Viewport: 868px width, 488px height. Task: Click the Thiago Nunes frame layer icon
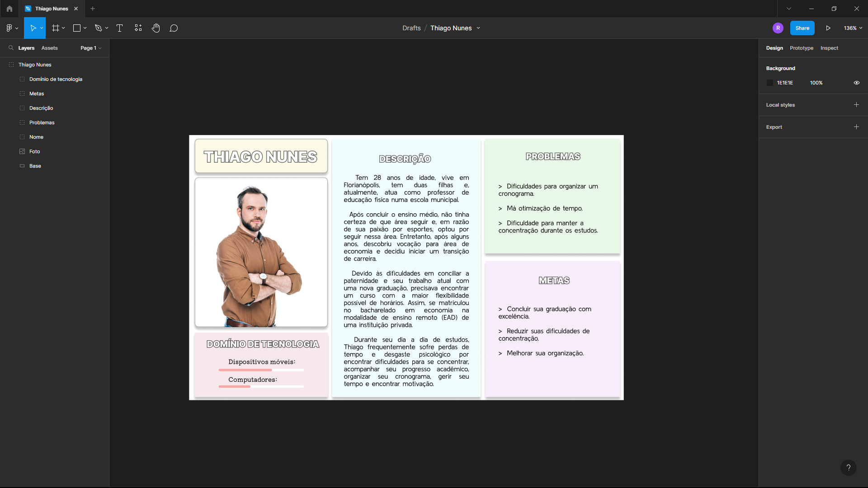pyautogui.click(x=11, y=65)
